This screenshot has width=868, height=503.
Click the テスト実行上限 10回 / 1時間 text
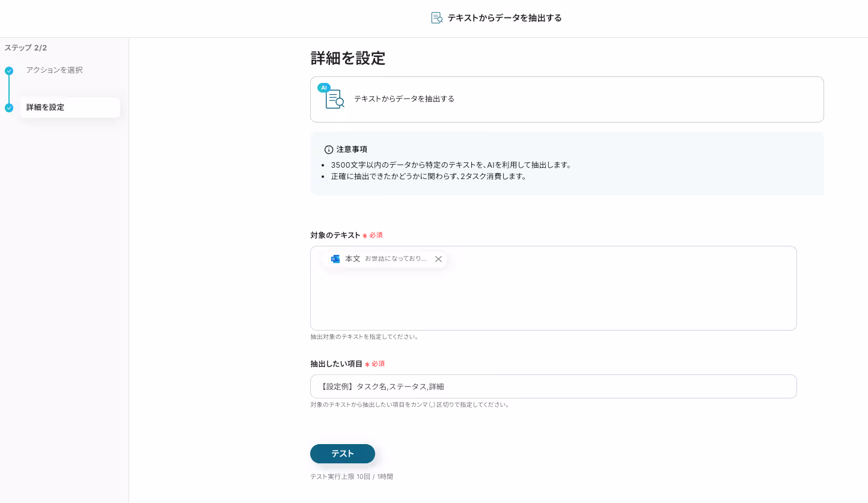[x=352, y=477]
